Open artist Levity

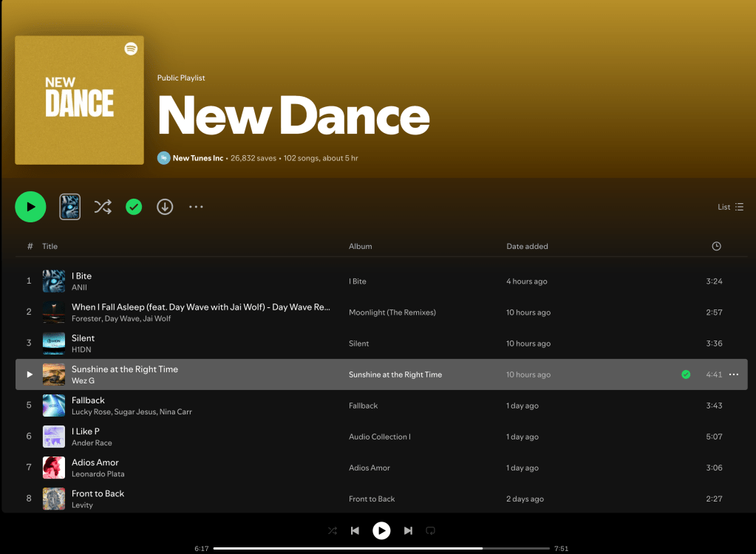pos(82,505)
